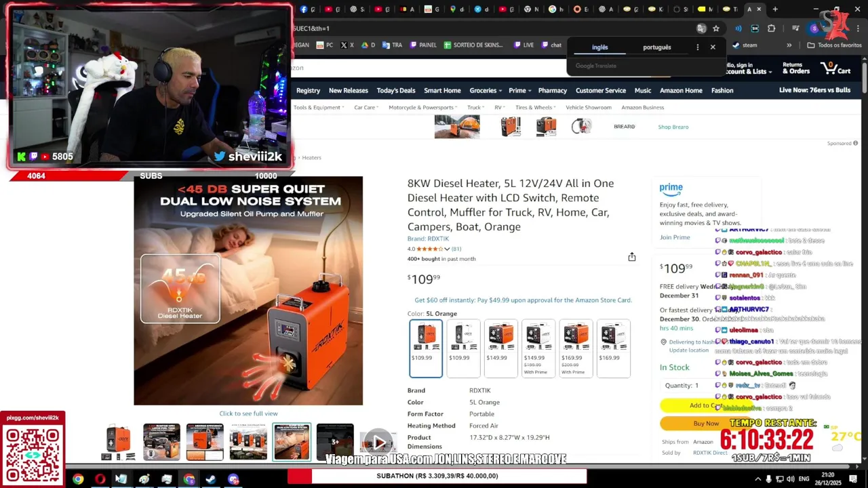This screenshot has width=868, height=488.
Task: Expand the Truck submenu
Action: tap(476, 107)
